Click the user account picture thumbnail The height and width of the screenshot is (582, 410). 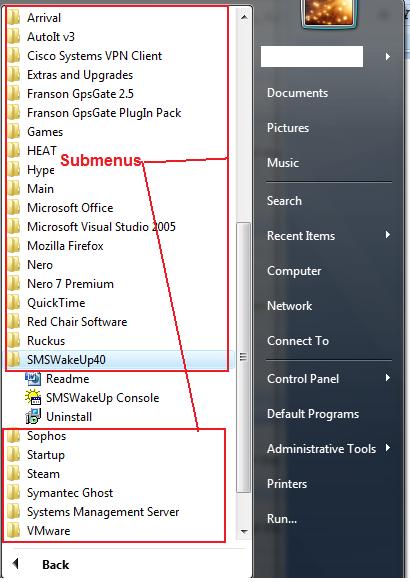pyautogui.click(x=329, y=13)
